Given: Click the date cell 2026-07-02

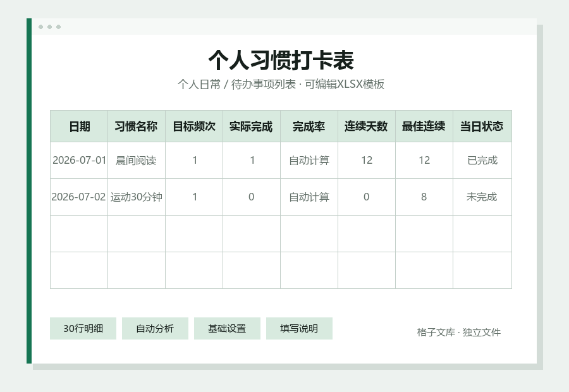Looking at the screenshot, I should pos(79,197).
